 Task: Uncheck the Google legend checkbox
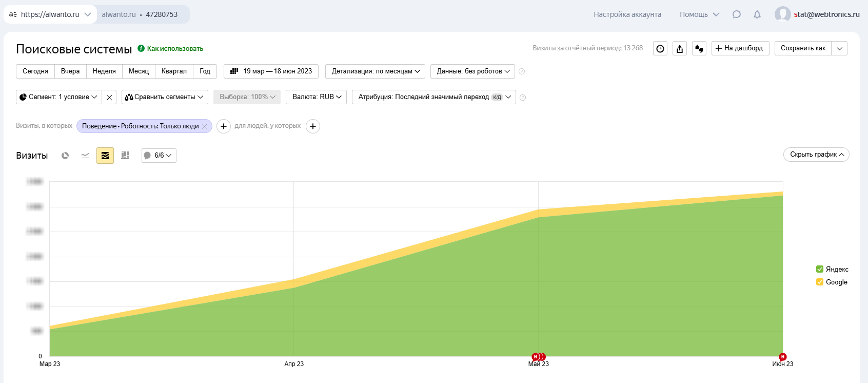point(820,282)
